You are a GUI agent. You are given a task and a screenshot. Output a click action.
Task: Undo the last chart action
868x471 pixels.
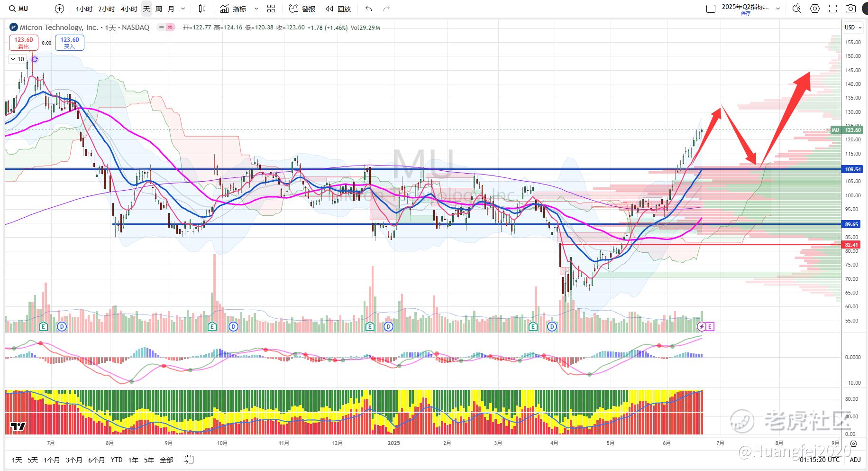click(x=369, y=9)
